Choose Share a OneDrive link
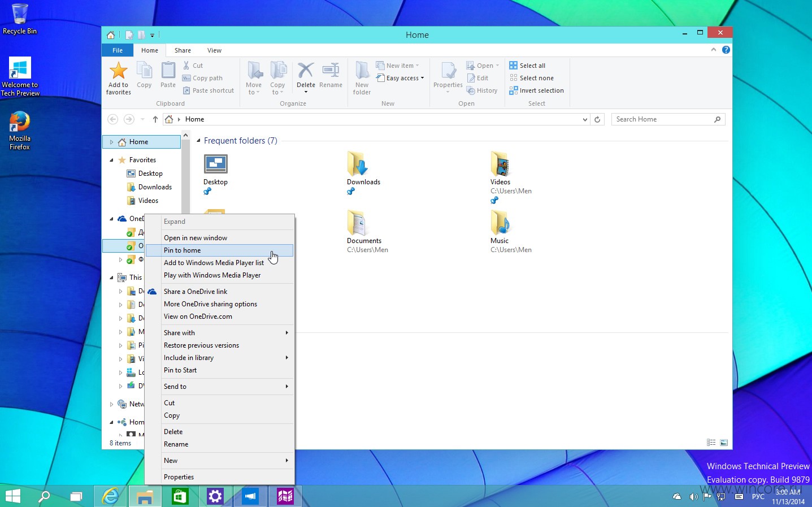Image resolution: width=812 pixels, height=507 pixels. [220, 292]
